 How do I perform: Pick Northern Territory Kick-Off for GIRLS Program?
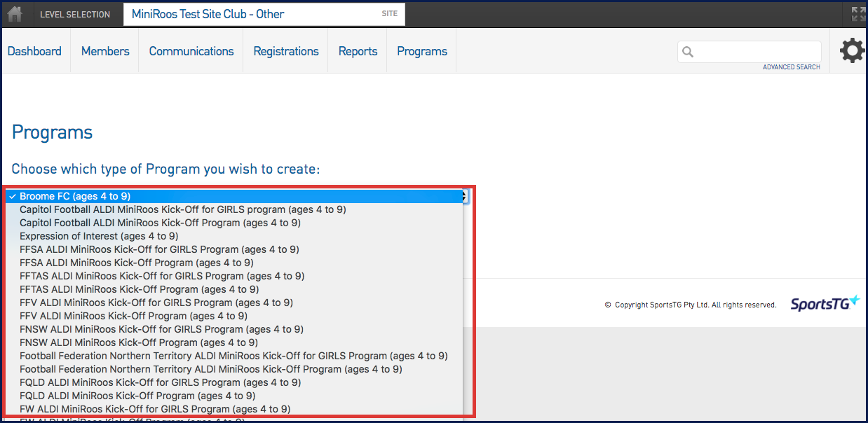pos(234,356)
